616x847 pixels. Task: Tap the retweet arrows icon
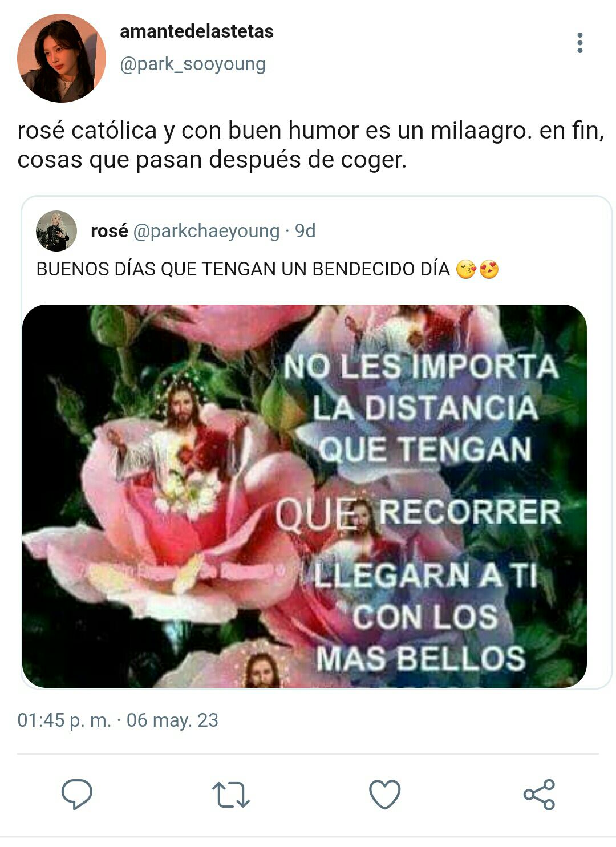tap(231, 795)
